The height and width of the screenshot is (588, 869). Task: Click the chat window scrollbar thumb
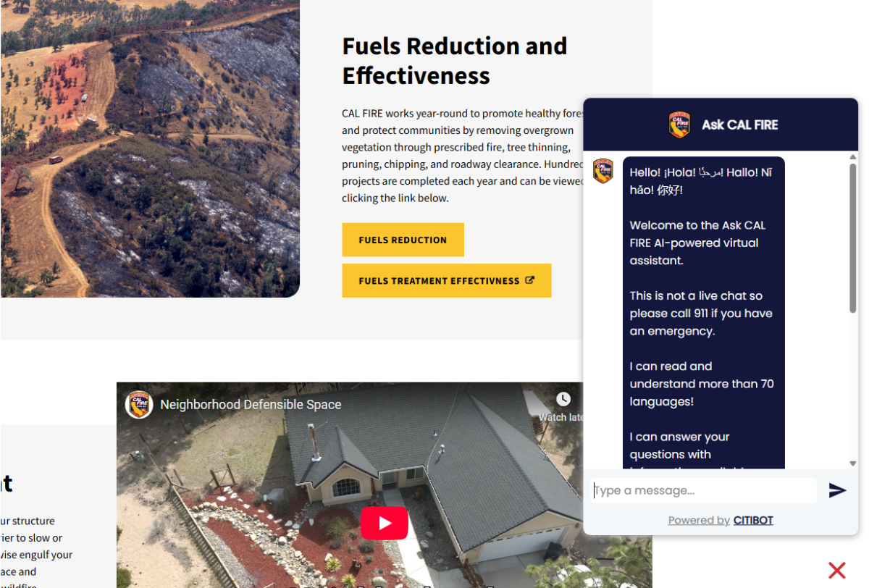coord(853,238)
